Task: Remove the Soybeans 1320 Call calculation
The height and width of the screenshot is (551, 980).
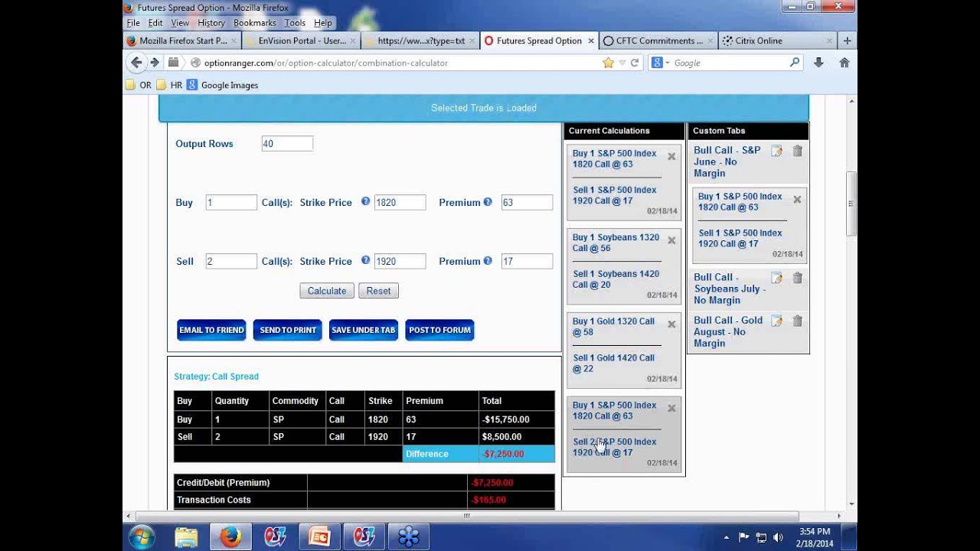Action: click(671, 240)
